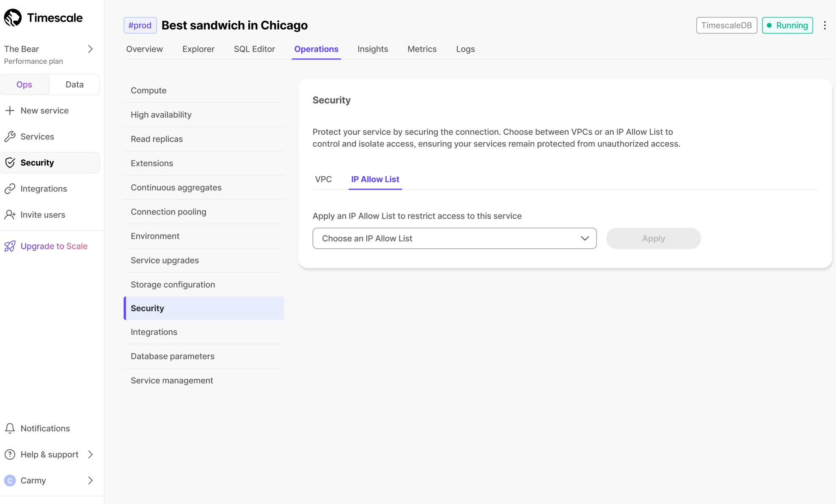Open Storage configuration section

pyautogui.click(x=204, y=285)
